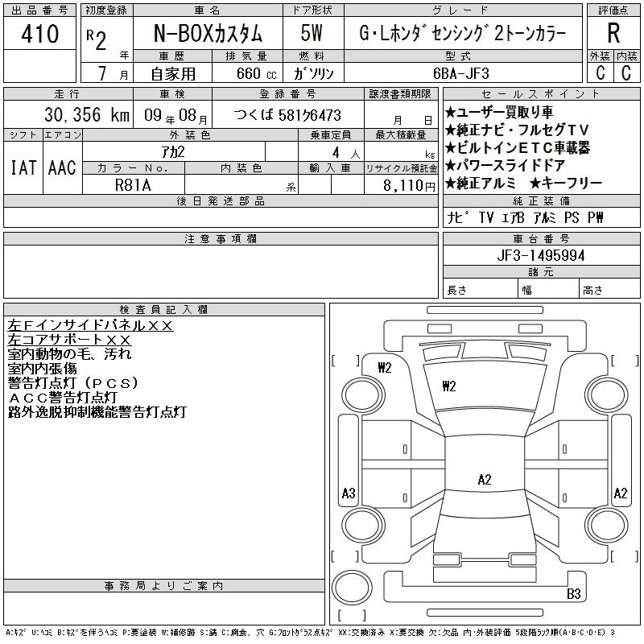Click sales point パワースライドドア

(x=506, y=165)
